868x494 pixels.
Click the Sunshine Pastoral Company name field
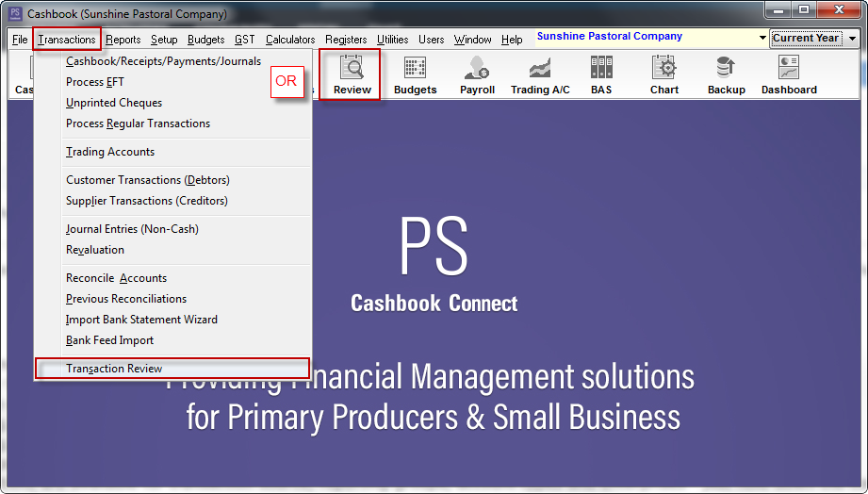pos(645,37)
